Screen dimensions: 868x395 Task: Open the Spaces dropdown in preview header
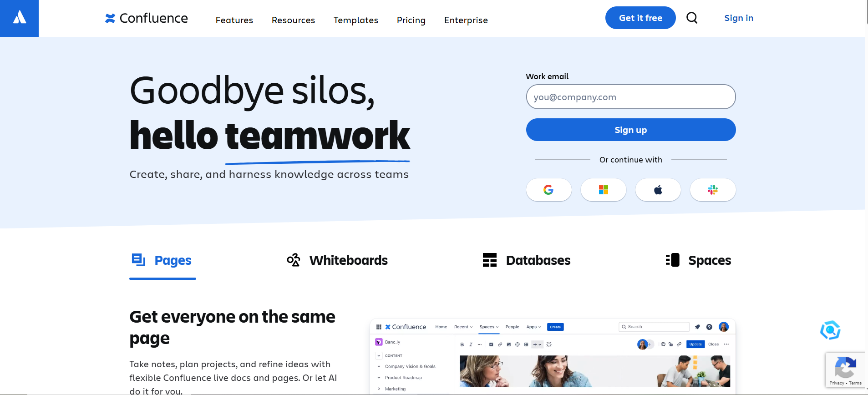(x=489, y=327)
